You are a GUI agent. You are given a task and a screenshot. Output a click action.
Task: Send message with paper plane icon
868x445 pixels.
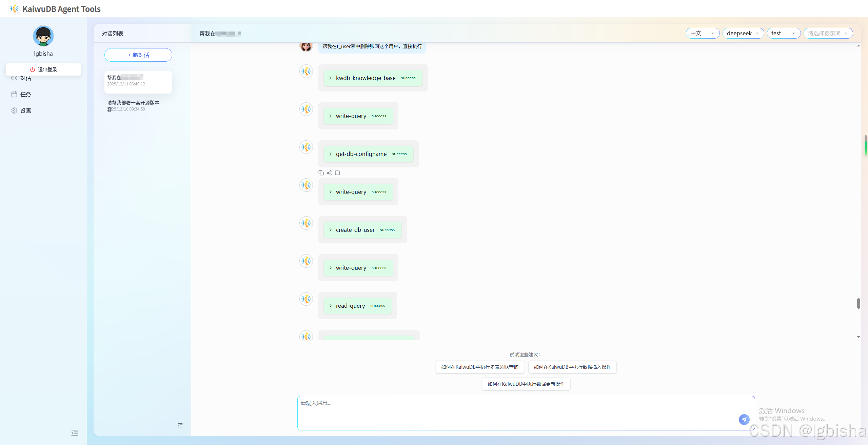pyautogui.click(x=744, y=419)
